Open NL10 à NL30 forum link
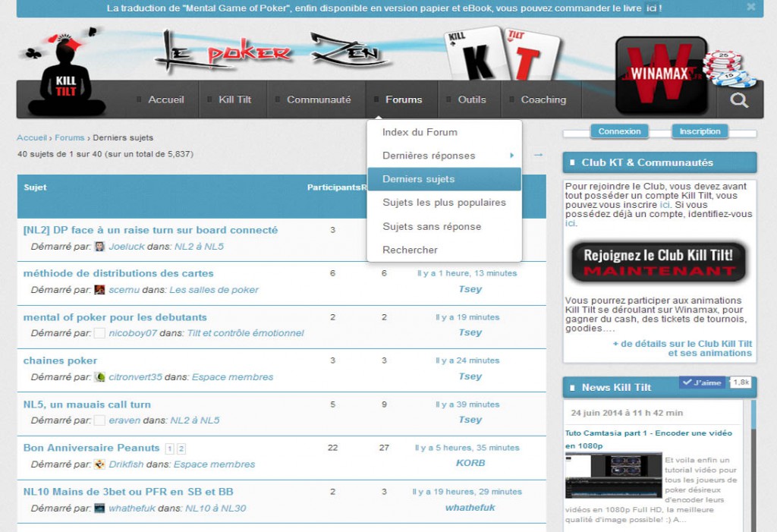777x532 pixels. click(215, 508)
